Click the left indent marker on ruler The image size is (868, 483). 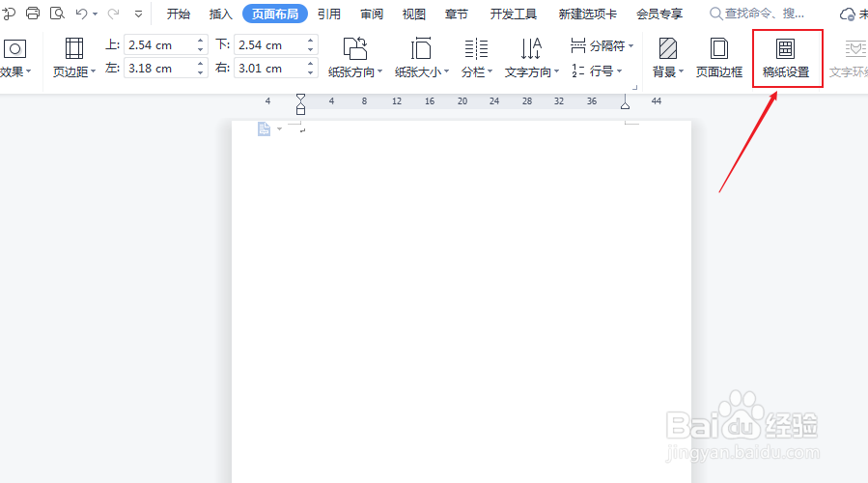click(x=300, y=110)
